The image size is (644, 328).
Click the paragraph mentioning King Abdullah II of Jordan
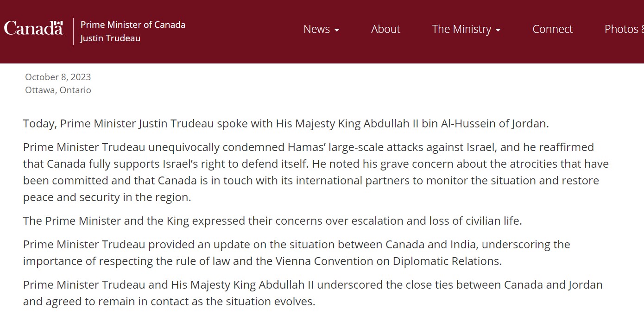[286, 124]
